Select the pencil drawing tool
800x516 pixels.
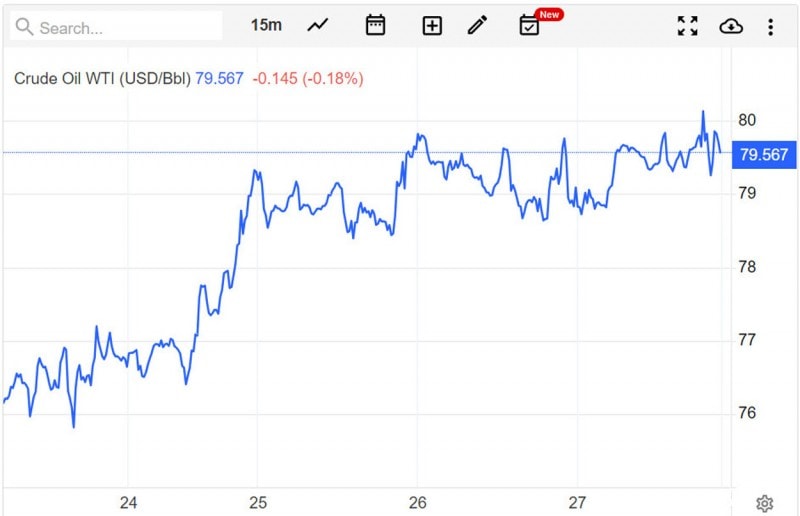tap(478, 25)
